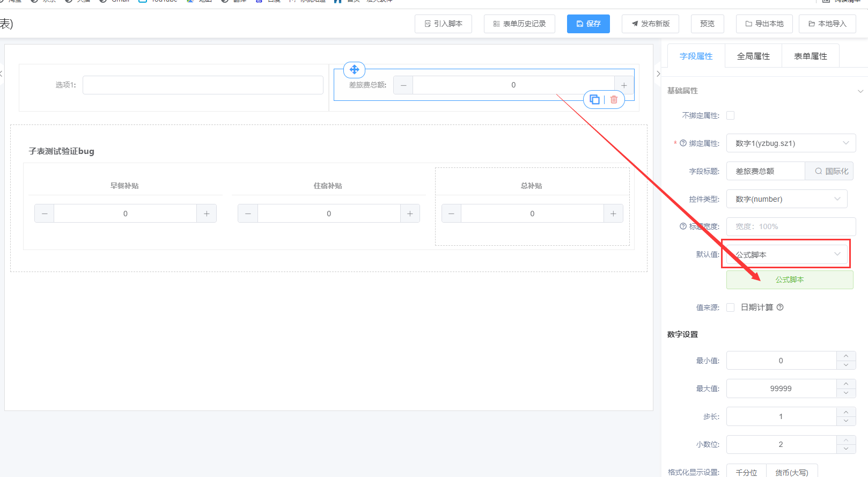Switch to the 全局属性 tab
Screen dimensions: 868x477
pyautogui.click(x=753, y=56)
